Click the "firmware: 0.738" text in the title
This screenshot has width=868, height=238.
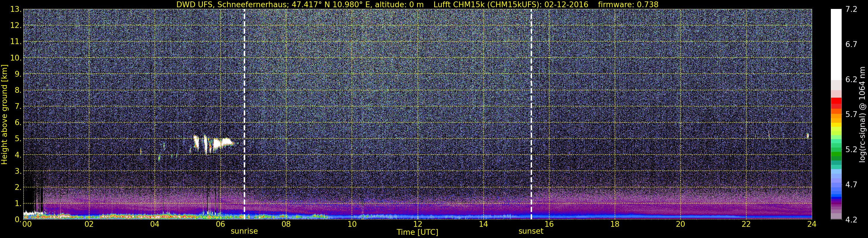click(628, 4)
